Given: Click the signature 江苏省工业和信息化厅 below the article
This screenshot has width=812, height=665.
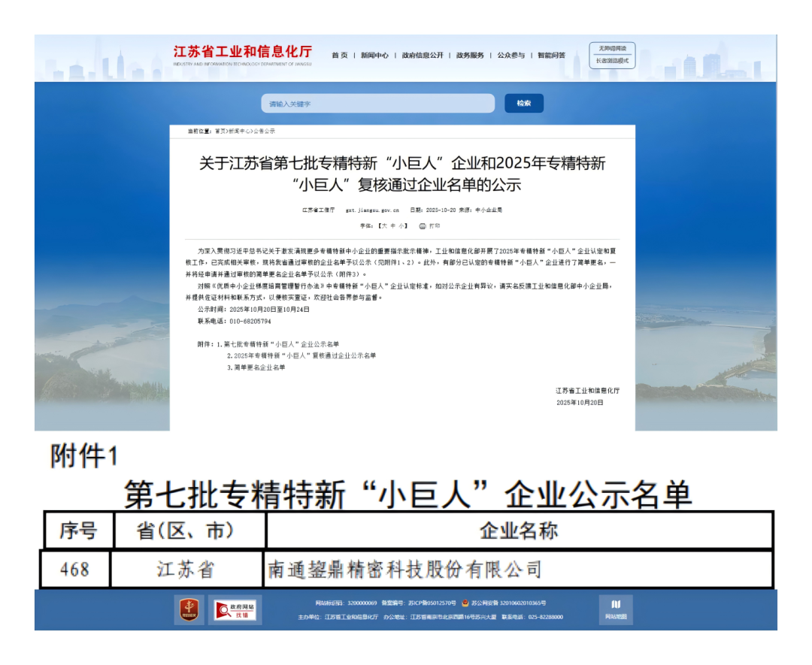Looking at the screenshot, I should tap(588, 391).
